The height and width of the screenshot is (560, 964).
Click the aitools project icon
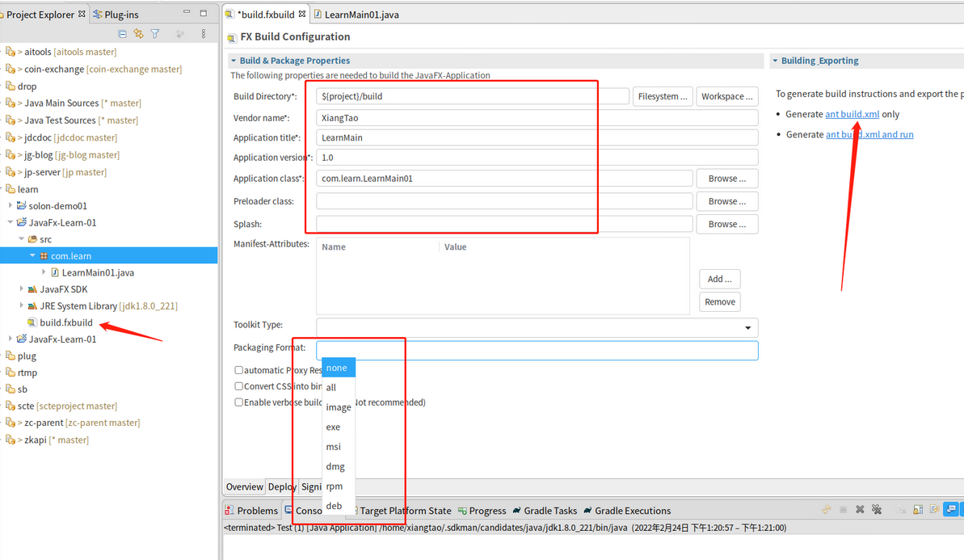[x=11, y=52]
